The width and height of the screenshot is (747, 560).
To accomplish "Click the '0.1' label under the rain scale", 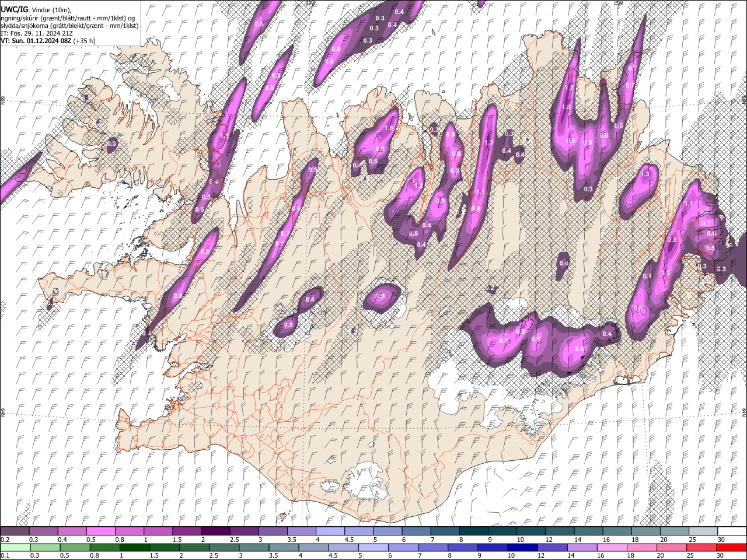I will pos(4,556).
